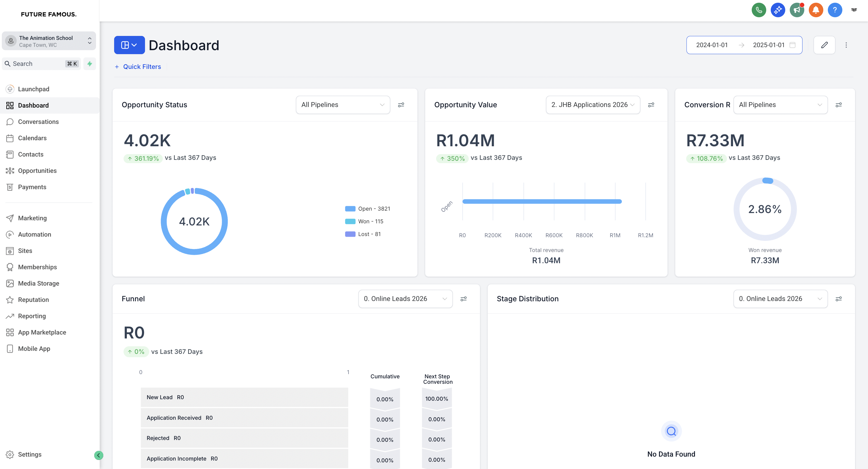
Task: Open the orange notifications bell
Action: tap(815, 10)
